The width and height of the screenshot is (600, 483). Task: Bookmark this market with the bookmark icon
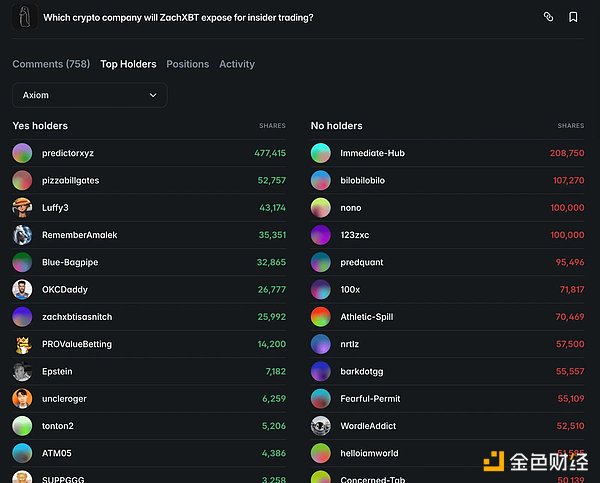[573, 17]
